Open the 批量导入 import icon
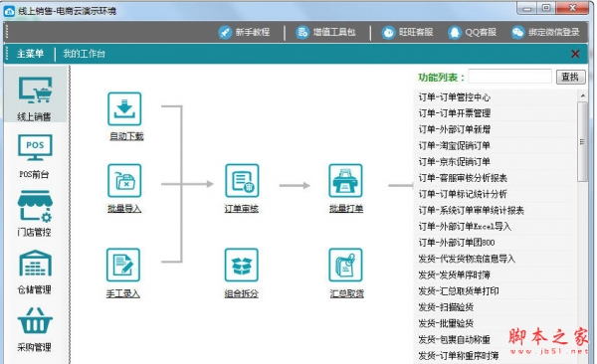 (x=124, y=180)
